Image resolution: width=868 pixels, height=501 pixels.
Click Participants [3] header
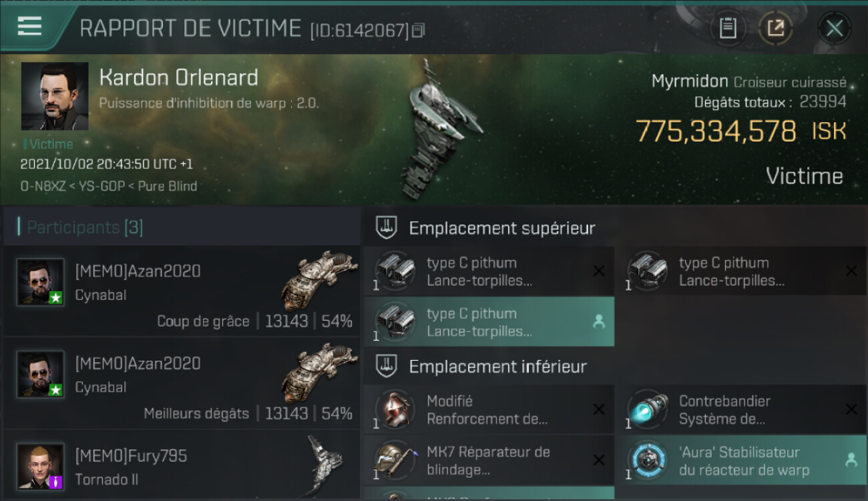pos(85,227)
